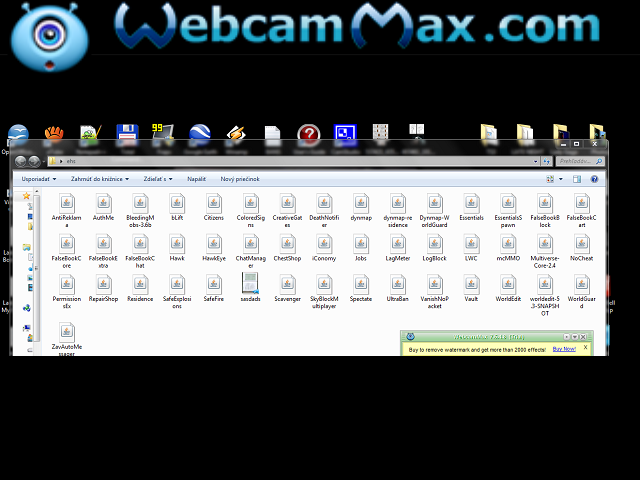Select the iConomy jar file

(324, 248)
